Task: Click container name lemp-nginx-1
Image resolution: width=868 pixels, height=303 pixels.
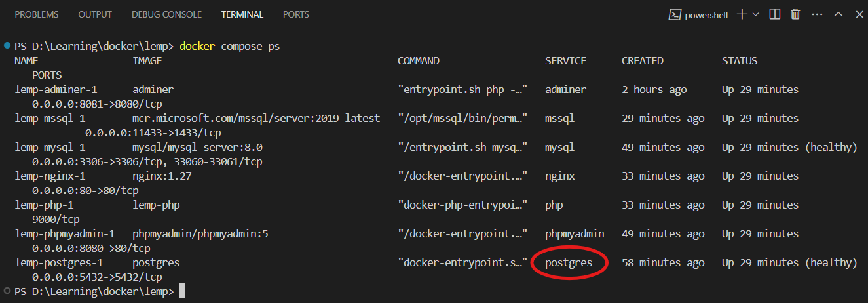Action: pyautogui.click(x=50, y=176)
